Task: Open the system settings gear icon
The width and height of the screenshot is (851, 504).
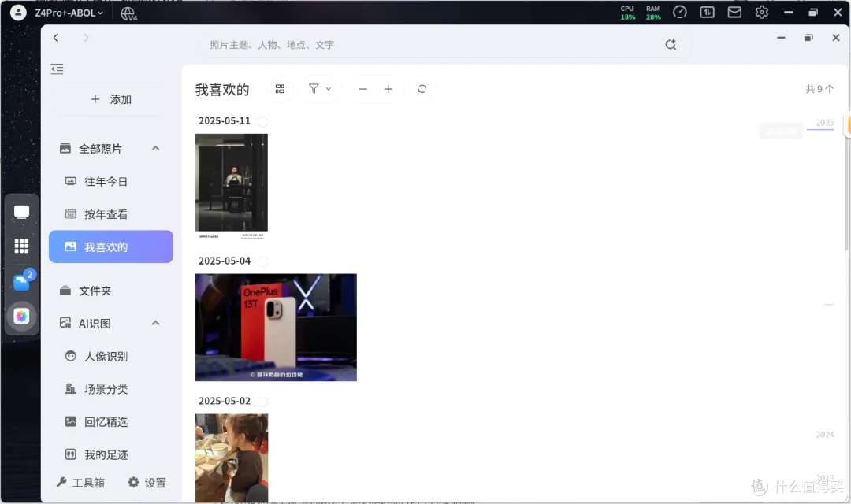Action: [x=761, y=12]
